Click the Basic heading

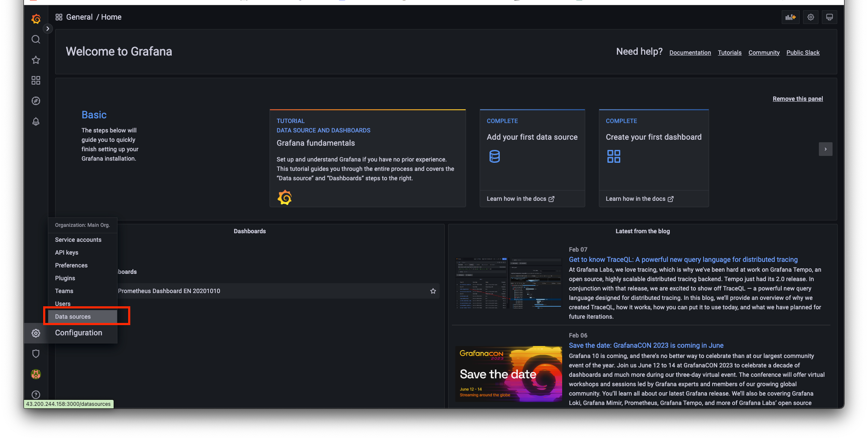pyautogui.click(x=94, y=115)
